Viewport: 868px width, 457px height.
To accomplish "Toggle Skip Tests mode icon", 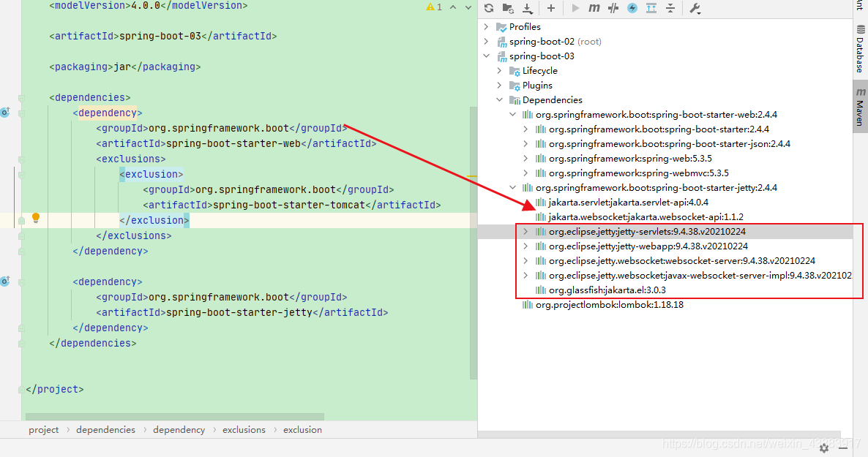I will click(x=613, y=8).
